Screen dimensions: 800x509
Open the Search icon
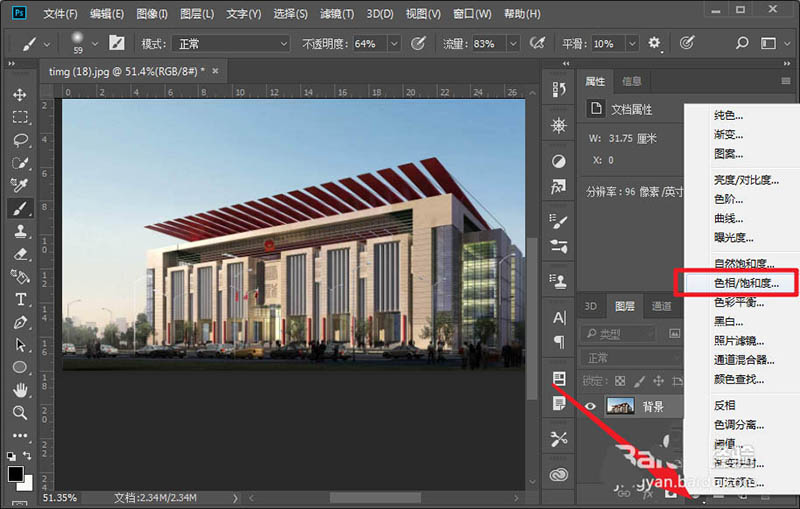tap(742, 43)
